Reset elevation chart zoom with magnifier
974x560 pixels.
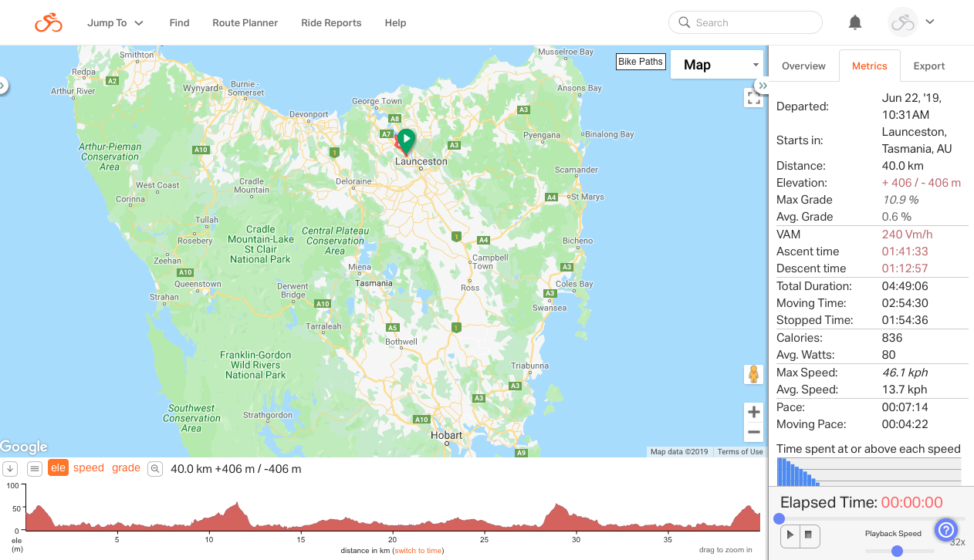point(155,468)
